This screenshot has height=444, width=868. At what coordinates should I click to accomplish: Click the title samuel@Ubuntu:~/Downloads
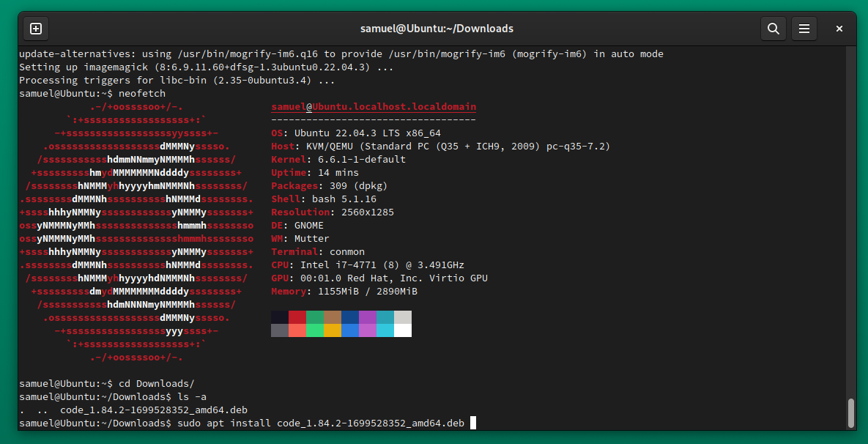[437, 29]
